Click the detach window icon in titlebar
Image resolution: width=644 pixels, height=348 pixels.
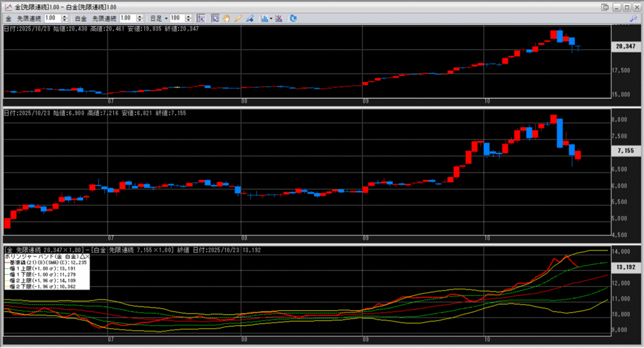[605, 6]
